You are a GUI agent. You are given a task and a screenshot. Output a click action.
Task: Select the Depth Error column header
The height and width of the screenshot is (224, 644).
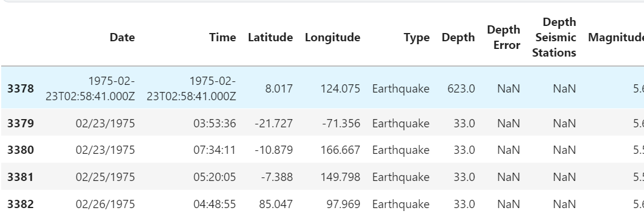point(503,37)
